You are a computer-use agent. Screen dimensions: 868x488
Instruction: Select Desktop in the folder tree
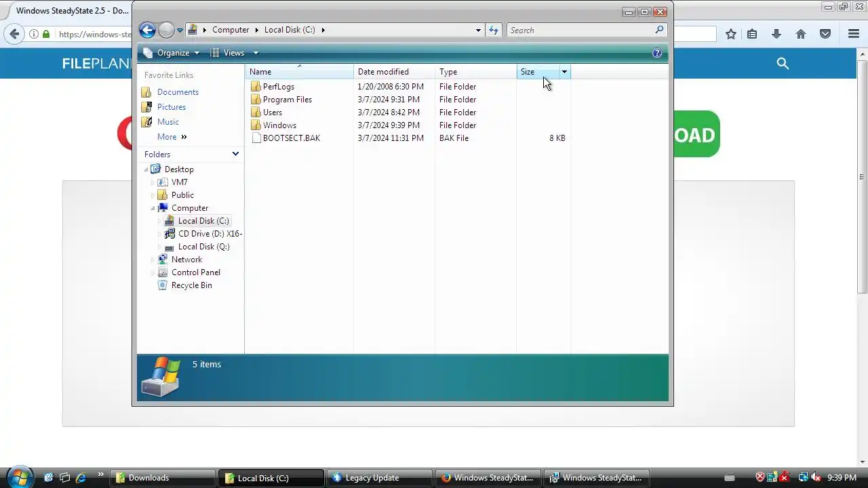pyautogui.click(x=179, y=169)
